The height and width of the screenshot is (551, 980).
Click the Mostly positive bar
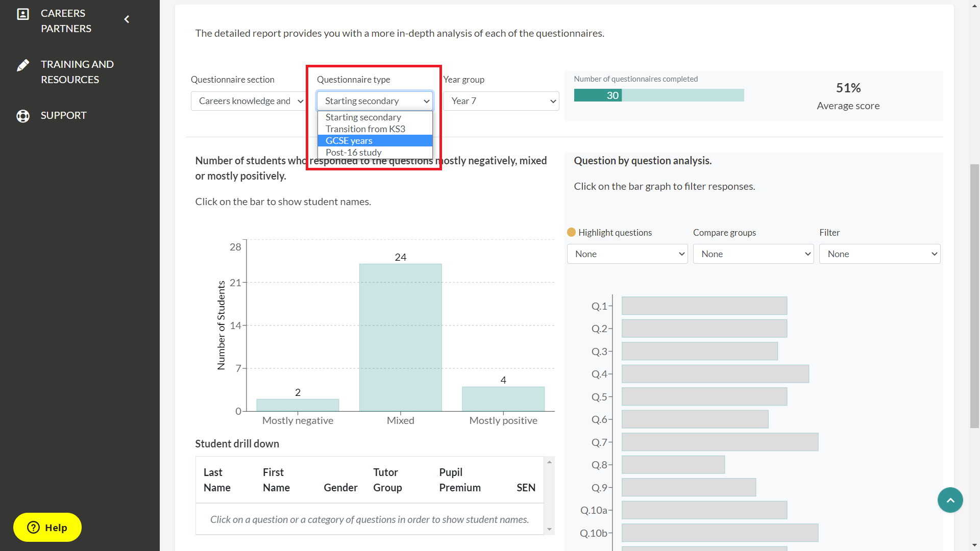503,399
